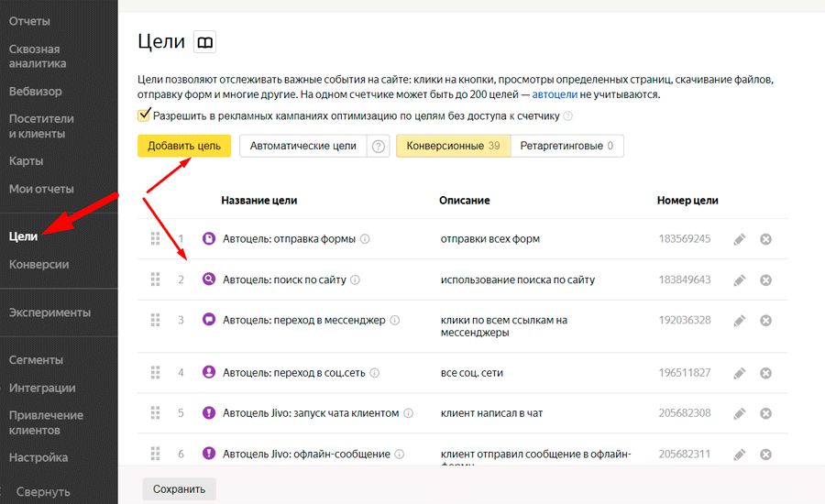Click the Название цели column header
This screenshot has width=825, height=504.
(x=258, y=201)
